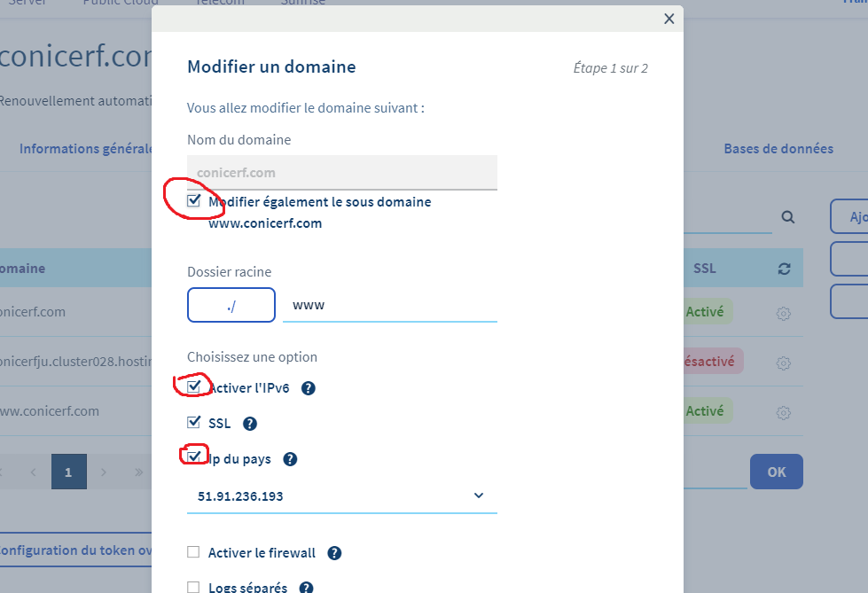
Task: Click help icon next to Logs séparés
Action: coord(306,588)
